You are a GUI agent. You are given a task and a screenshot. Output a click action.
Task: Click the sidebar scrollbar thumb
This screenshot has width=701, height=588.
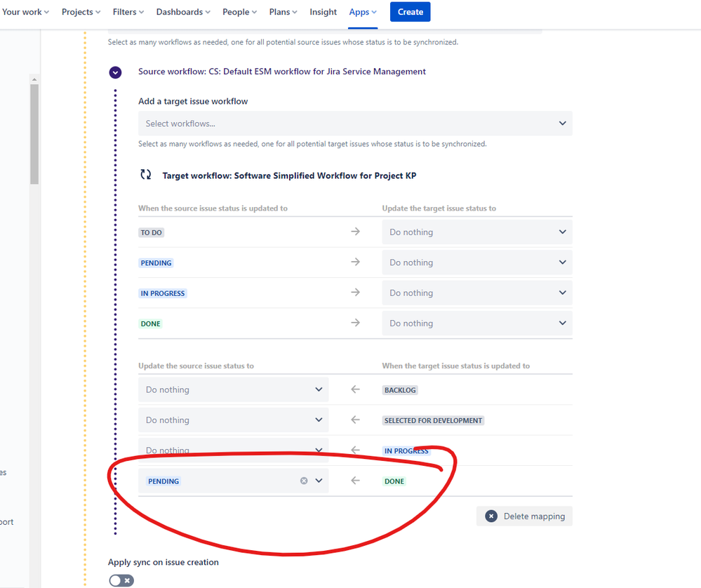click(x=34, y=134)
